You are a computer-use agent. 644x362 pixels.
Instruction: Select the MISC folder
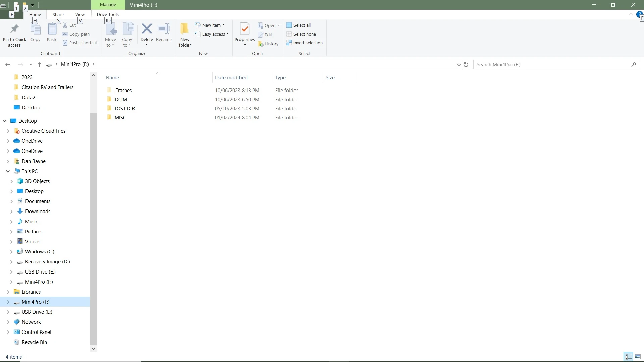[x=120, y=118]
